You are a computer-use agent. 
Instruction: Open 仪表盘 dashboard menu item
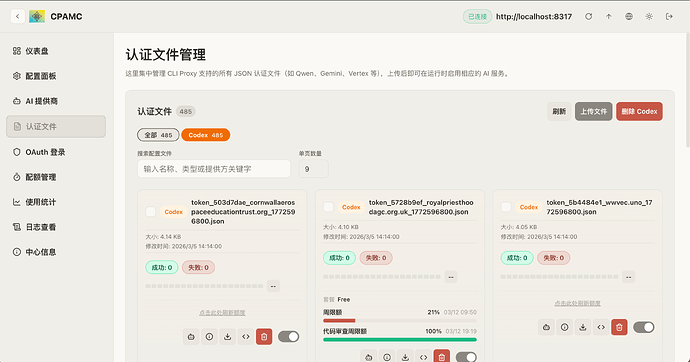pos(56,51)
